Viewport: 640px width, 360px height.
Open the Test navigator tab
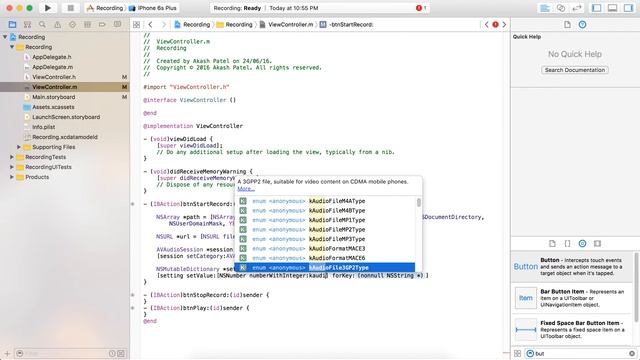pos(72,24)
